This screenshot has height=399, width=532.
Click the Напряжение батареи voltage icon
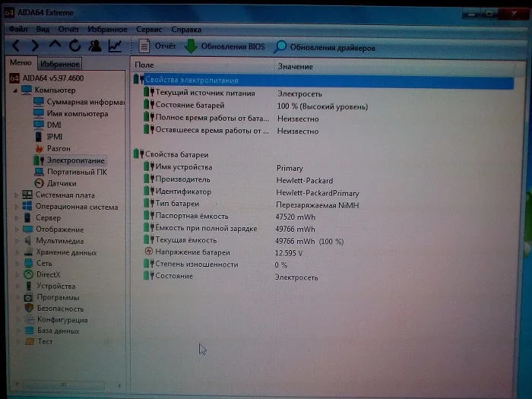[149, 252]
